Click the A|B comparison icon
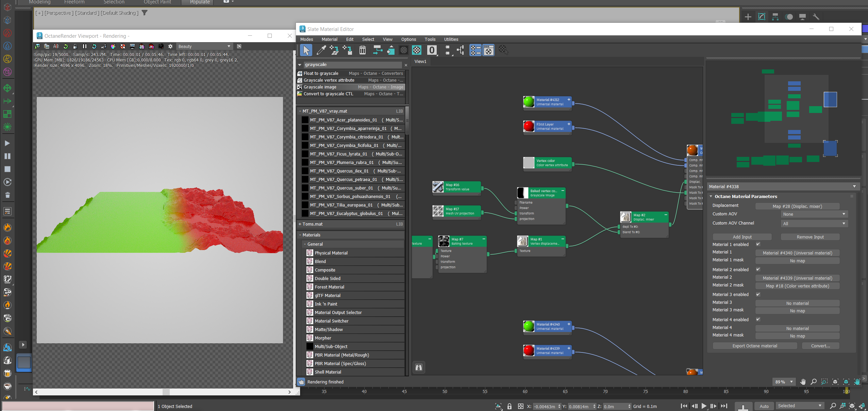Screen dimensions: 868x411 [56, 46]
